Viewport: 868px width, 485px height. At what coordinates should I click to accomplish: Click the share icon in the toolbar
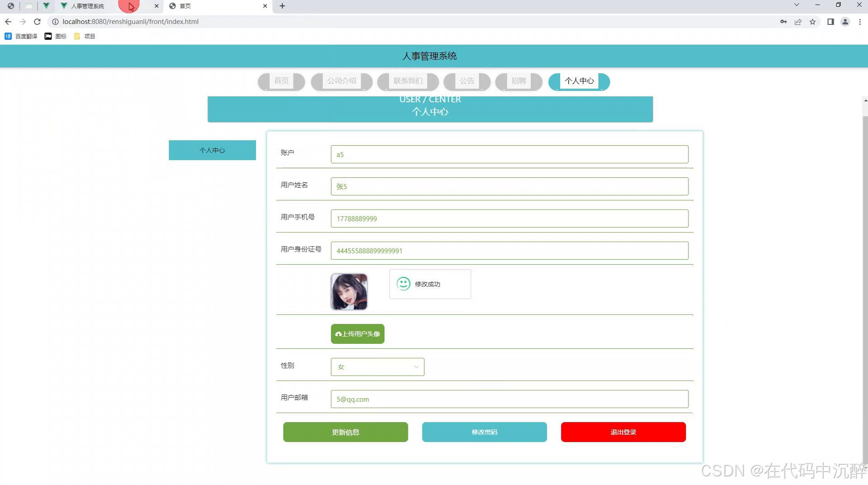[x=798, y=22]
